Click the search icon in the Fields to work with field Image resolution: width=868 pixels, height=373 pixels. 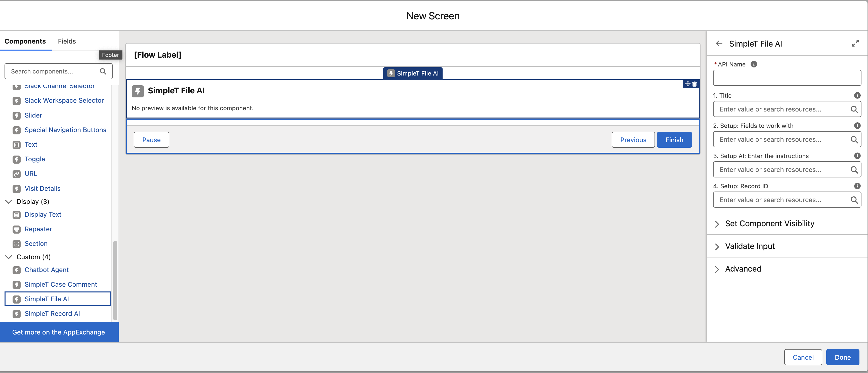pyautogui.click(x=854, y=140)
